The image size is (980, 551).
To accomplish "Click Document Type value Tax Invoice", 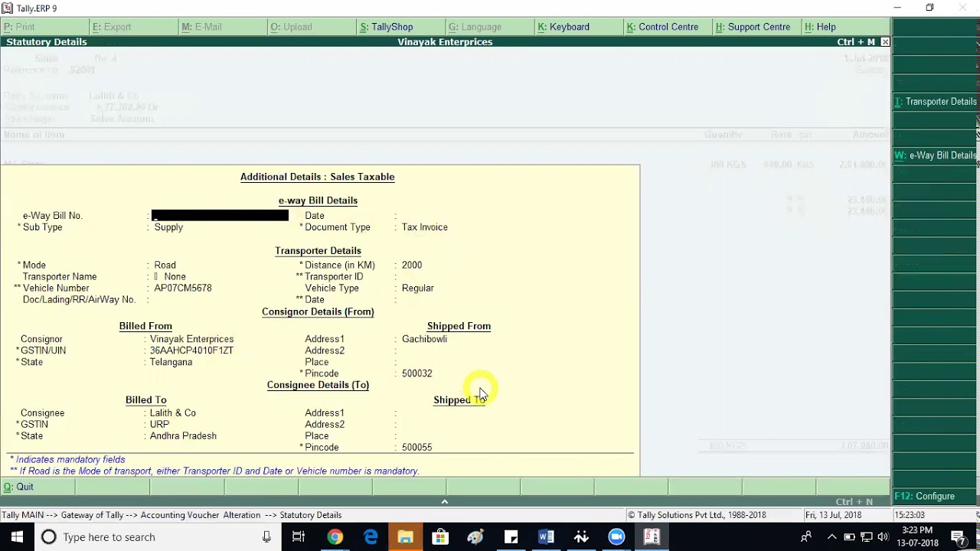I will 425,227.
